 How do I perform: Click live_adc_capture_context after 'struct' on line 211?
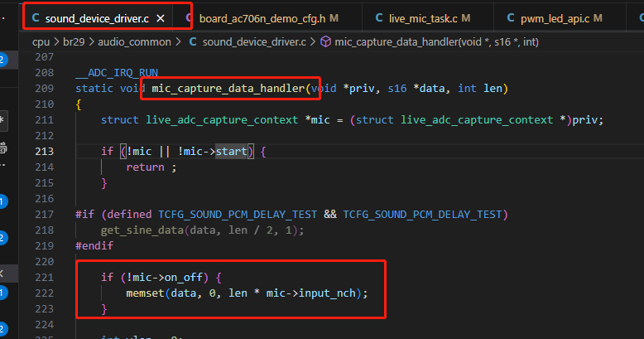[x=222, y=120]
